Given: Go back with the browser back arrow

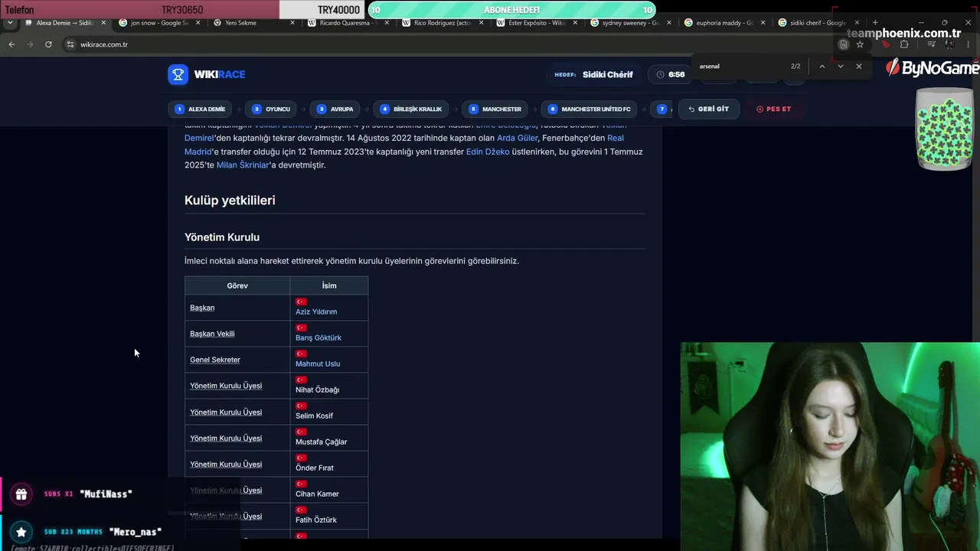Looking at the screenshot, I should [x=11, y=44].
